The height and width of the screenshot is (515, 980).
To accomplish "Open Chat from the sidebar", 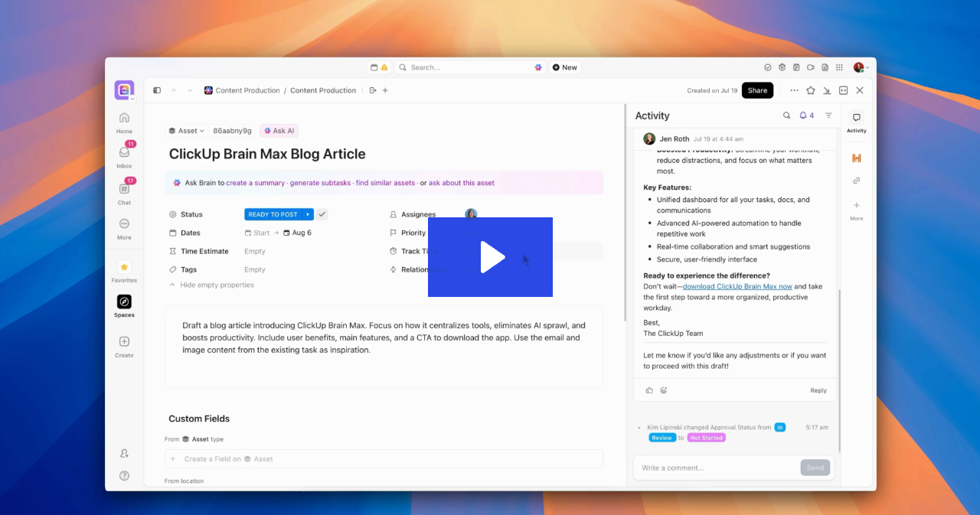I will click(124, 193).
